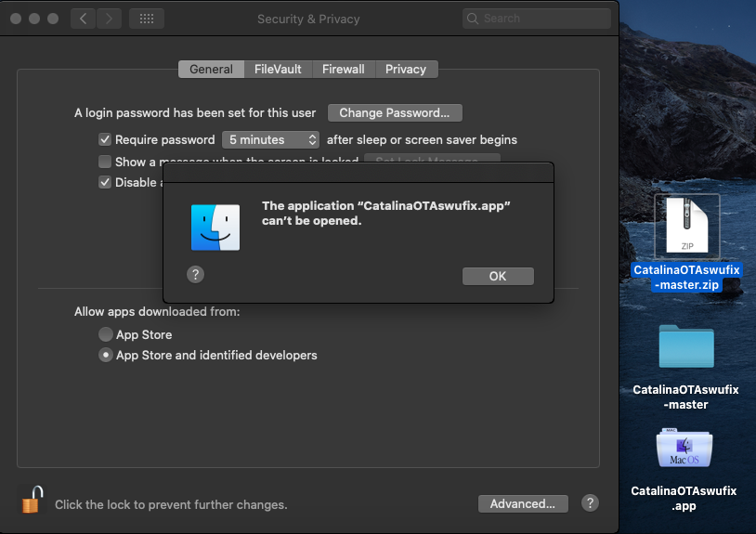Switch to the Firewall tab

tap(344, 69)
